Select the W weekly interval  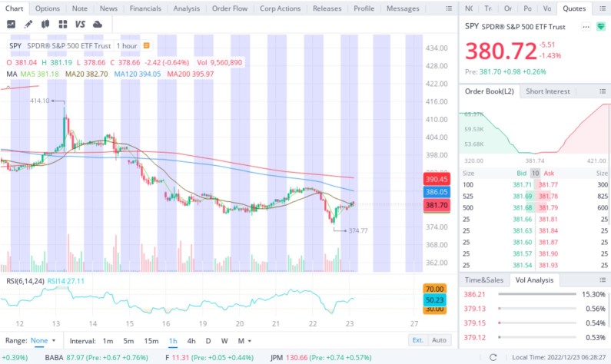224,341
